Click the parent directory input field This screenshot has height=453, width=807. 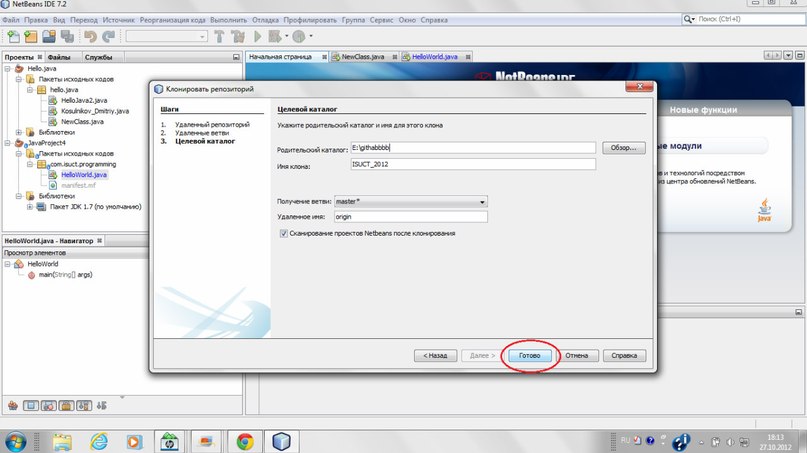click(473, 148)
